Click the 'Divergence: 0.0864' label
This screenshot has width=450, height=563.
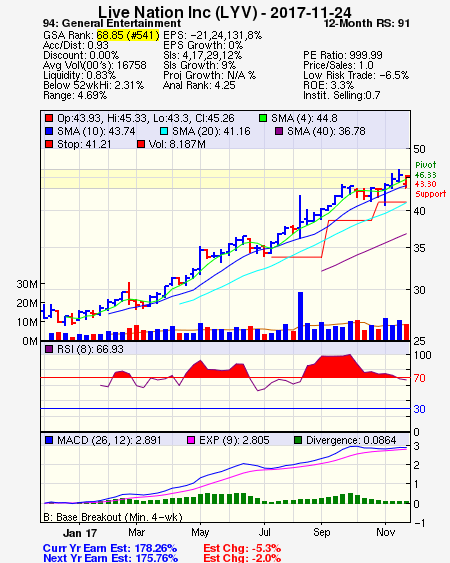(x=351, y=440)
